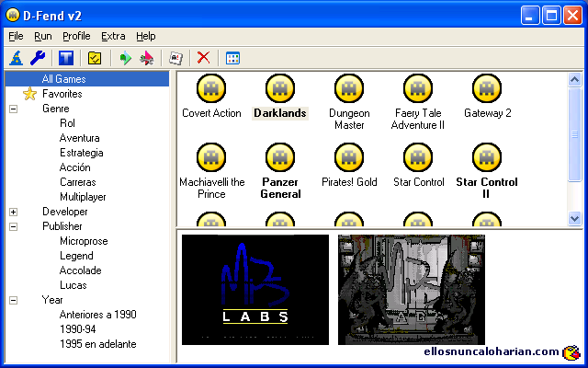This screenshot has width=588, height=368.
Task: Select the Star Control game icon
Action: 418,157
